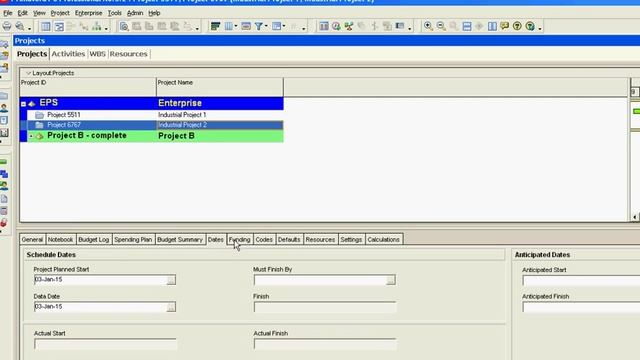Open the Notebook details tab
The width and height of the screenshot is (640, 360).
[x=60, y=240]
